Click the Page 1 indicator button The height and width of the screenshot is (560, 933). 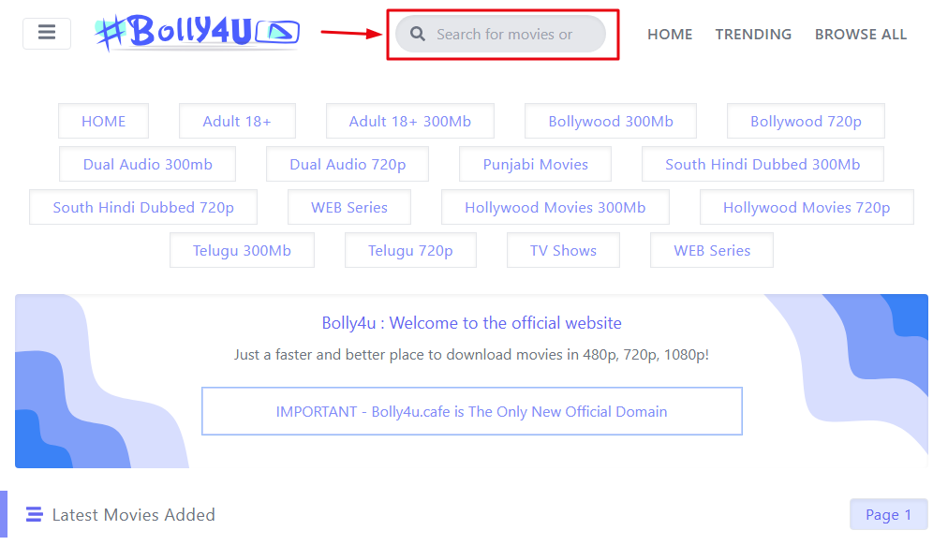click(x=888, y=515)
